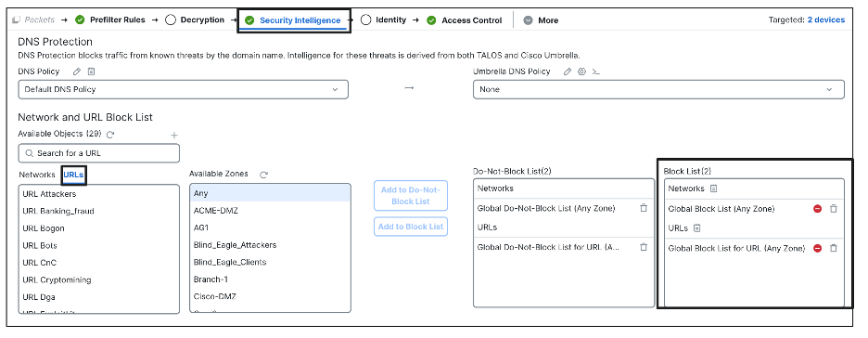
Task: Edit DNS Policy with the pencil icon
Action: point(77,71)
